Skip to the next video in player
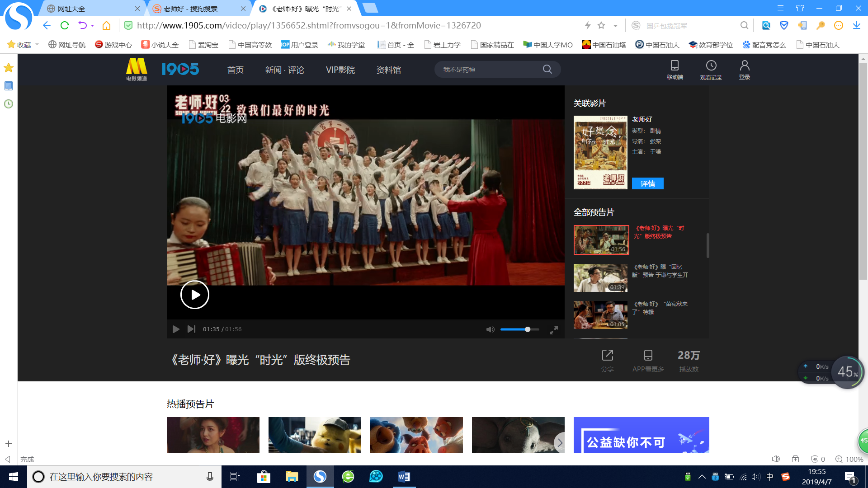Viewport: 868px width, 488px height. pyautogui.click(x=191, y=329)
